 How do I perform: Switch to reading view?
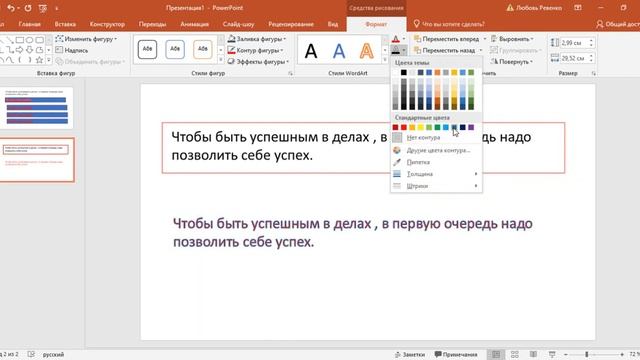tap(533, 354)
